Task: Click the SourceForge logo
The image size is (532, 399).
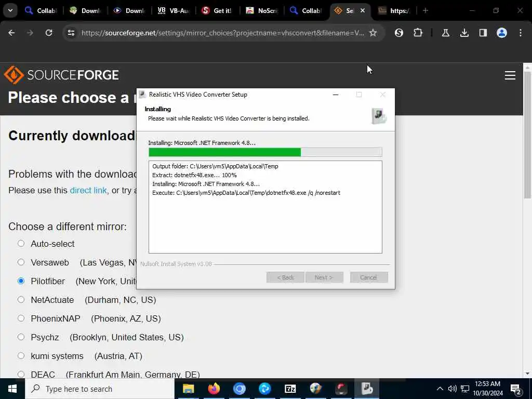Action: [x=61, y=75]
